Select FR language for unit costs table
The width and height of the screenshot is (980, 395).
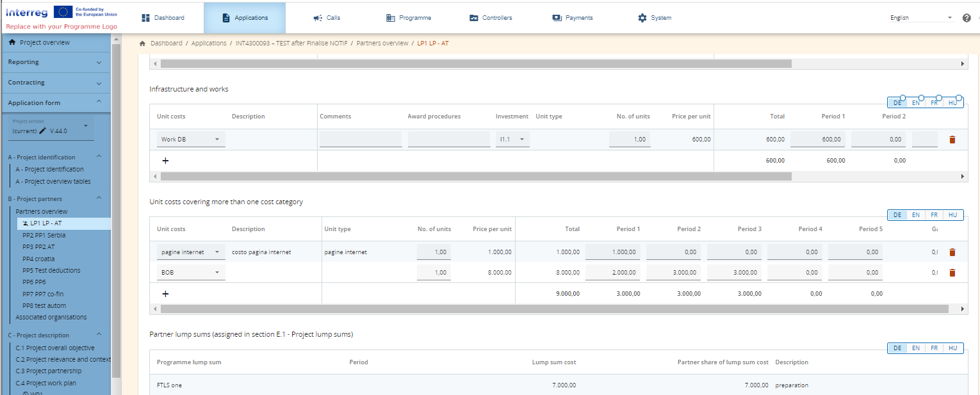pyautogui.click(x=935, y=215)
